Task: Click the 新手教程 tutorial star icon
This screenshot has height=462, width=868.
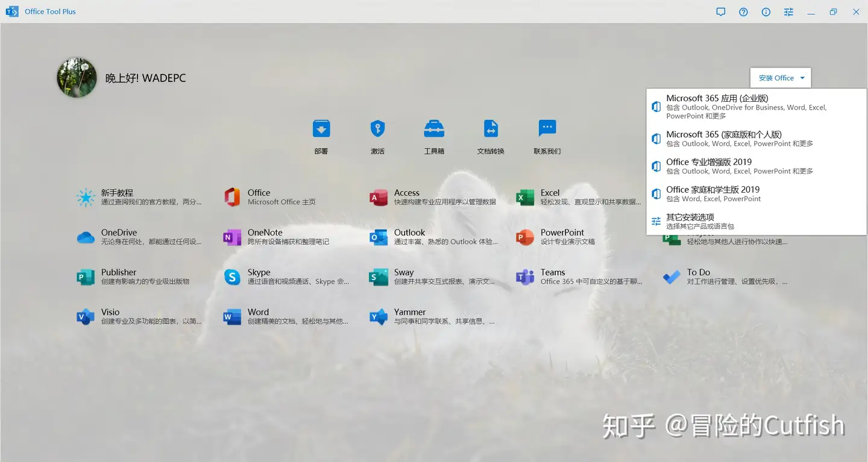Action: coord(86,198)
